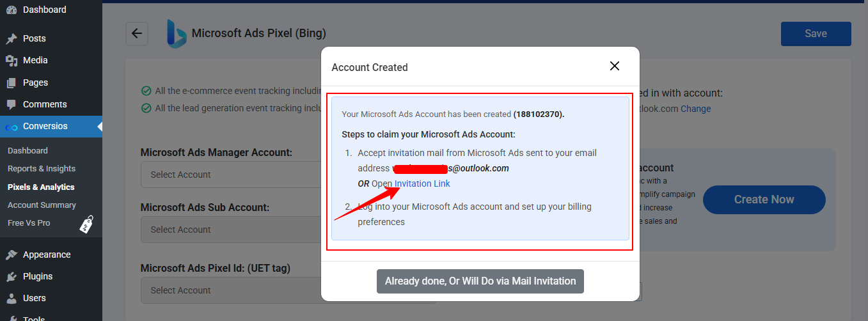The image size is (868, 321).
Task: Click the price tag icon beside Free Vs Pro
Action: pos(86,224)
